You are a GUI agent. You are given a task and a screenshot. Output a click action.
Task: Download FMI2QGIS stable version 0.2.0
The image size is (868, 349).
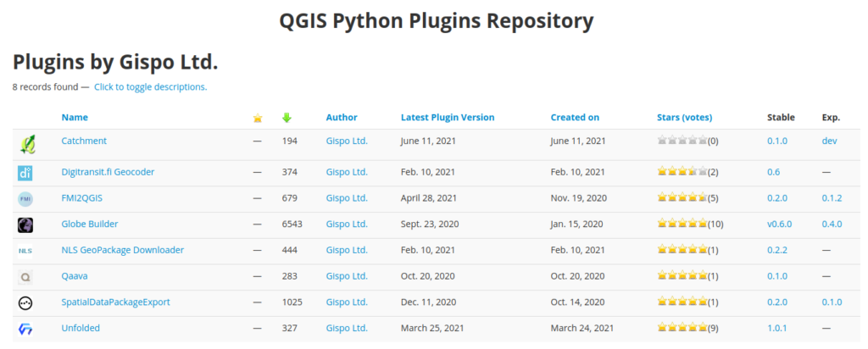777,198
